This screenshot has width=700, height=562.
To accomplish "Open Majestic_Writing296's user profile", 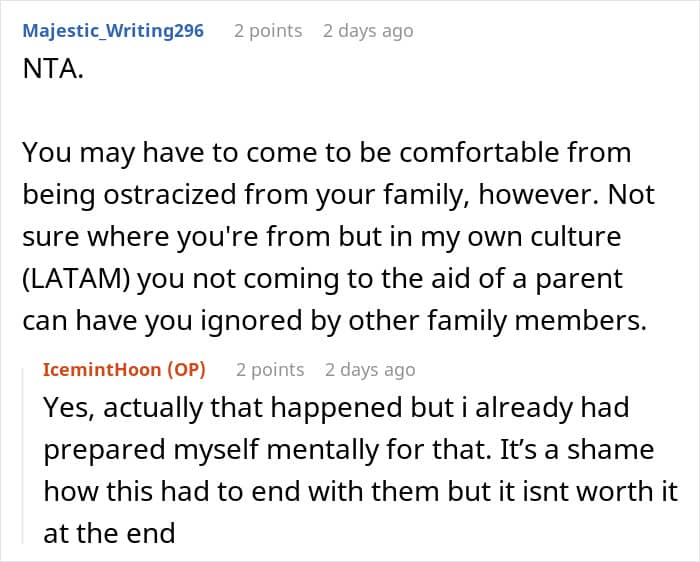I will [x=112, y=31].
